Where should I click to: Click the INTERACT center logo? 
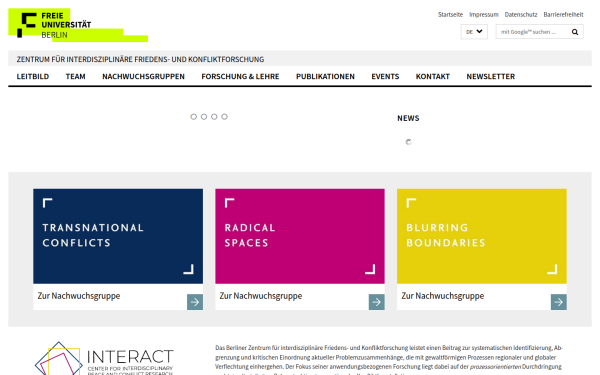pyautogui.click(x=104, y=358)
